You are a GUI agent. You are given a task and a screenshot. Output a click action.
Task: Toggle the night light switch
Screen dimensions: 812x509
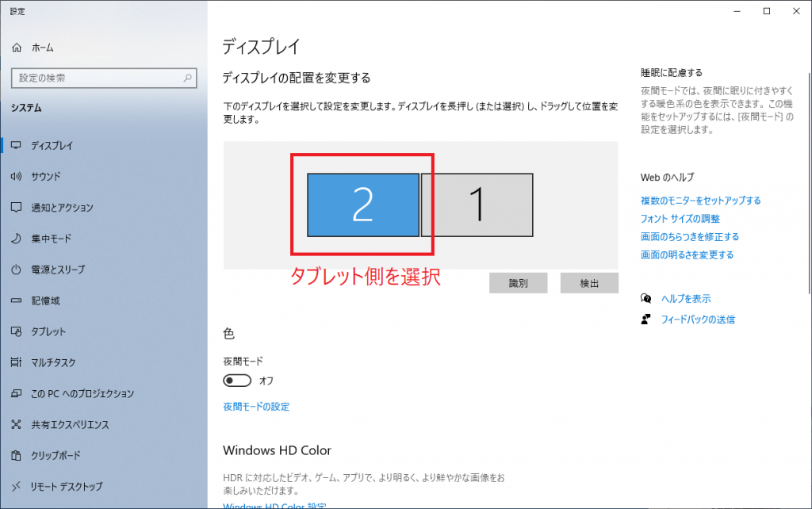pos(237,381)
